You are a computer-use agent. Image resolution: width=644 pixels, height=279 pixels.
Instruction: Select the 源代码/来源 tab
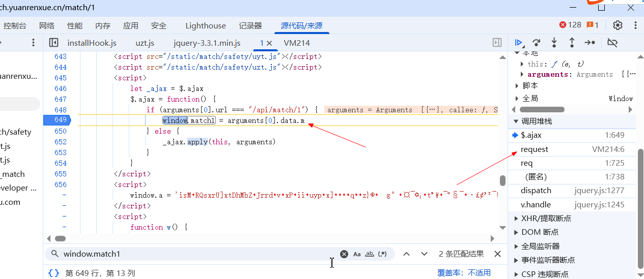pos(301,25)
